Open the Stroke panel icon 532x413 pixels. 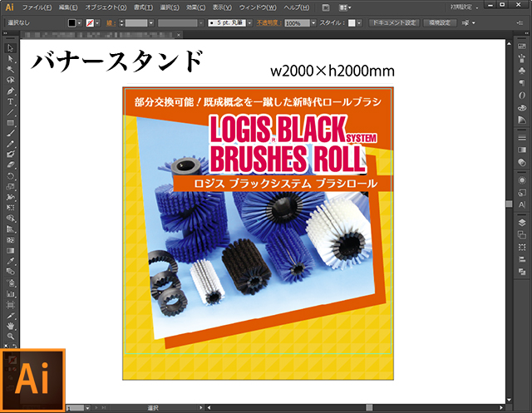(522, 137)
